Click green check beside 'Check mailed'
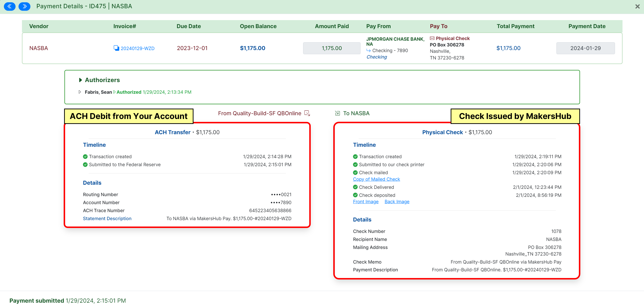The image size is (644, 307). coord(355,173)
